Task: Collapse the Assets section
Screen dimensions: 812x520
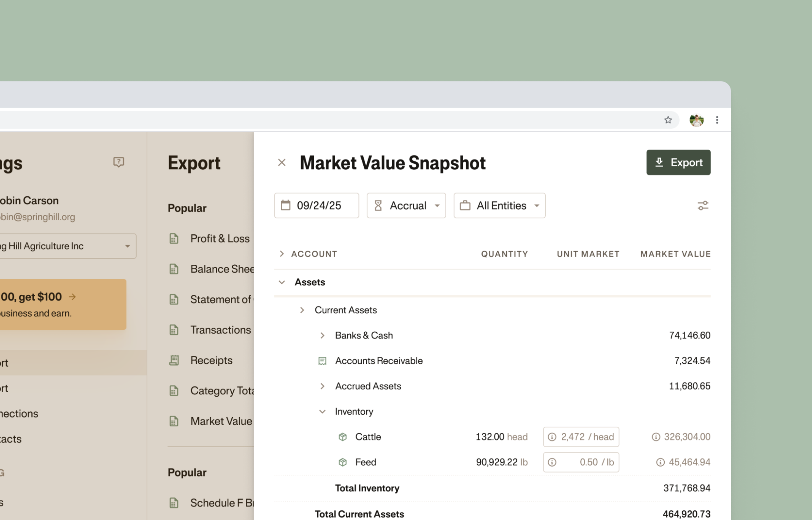Action: click(282, 282)
